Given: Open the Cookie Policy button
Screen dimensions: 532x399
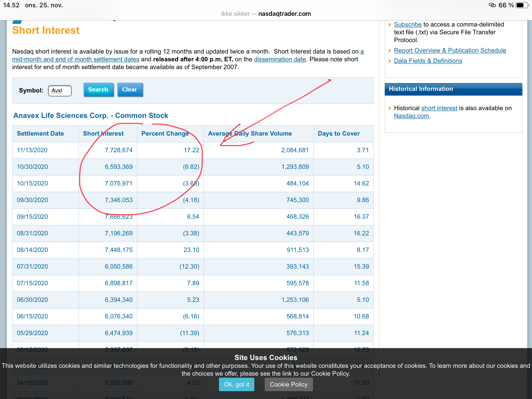Looking at the screenshot, I should [x=289, y=384].
